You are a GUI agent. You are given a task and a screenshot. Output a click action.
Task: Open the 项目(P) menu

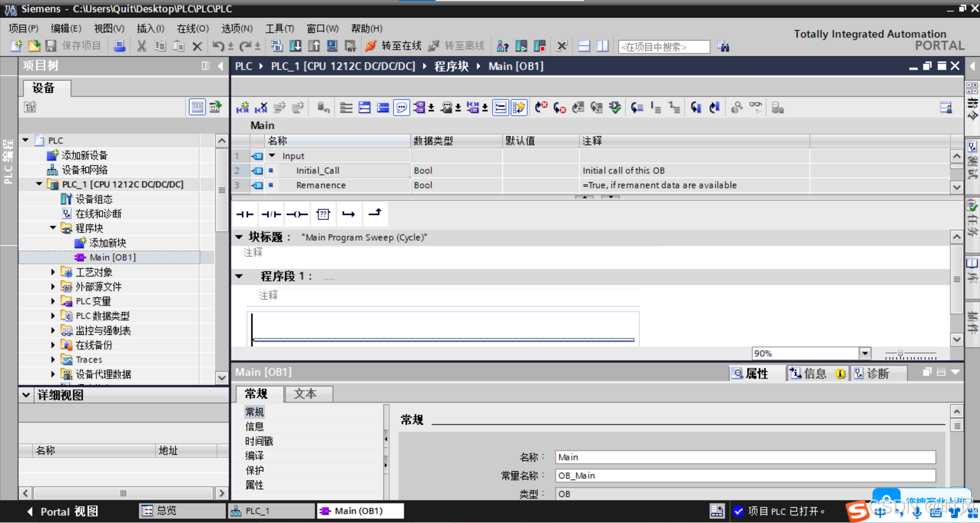click(x=24, y=29)
